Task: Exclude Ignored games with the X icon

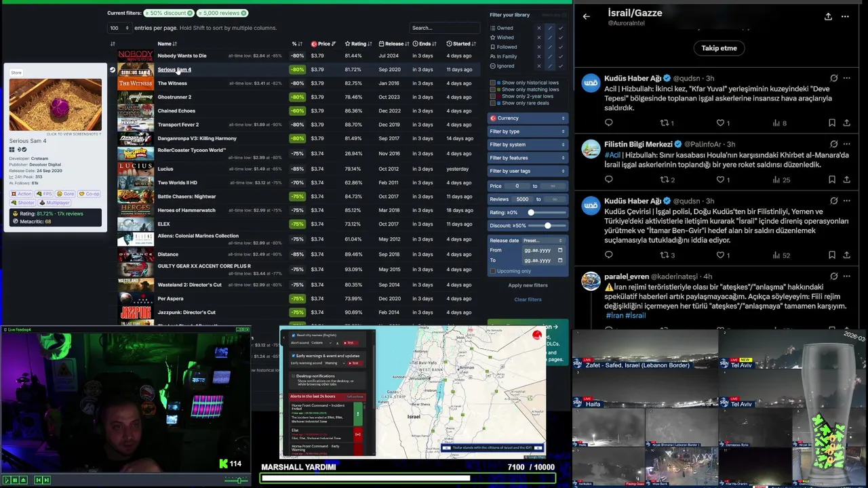Action: [539, 66]
